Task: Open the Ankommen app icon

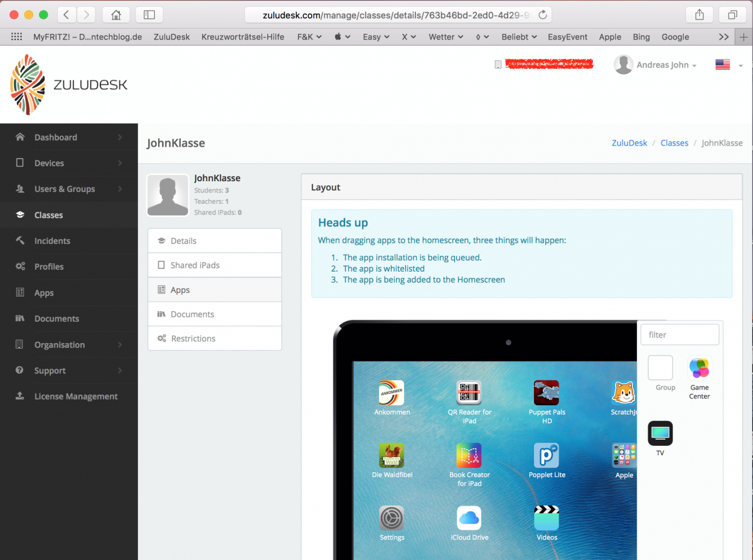Action: click(392, 393)
